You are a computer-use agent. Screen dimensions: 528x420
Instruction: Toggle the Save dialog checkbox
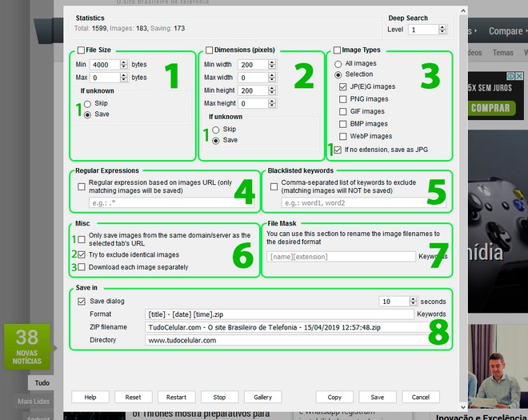pos(82,302)
